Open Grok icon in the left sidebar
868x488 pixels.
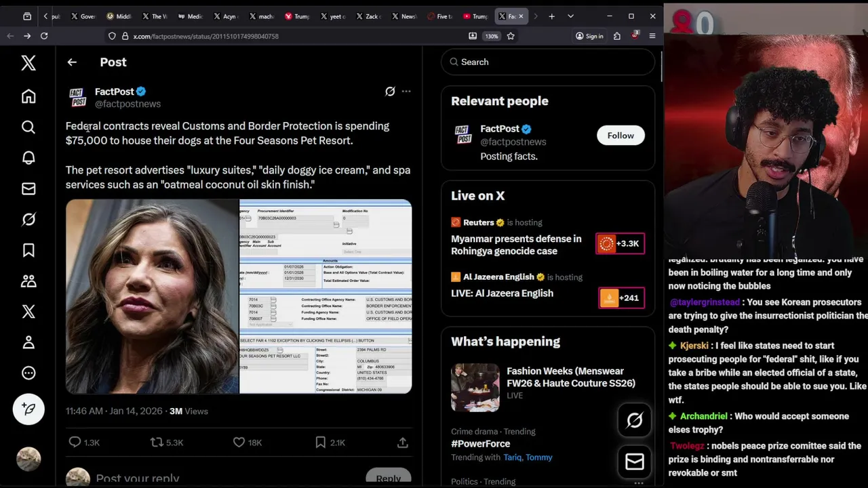(28, 219)
